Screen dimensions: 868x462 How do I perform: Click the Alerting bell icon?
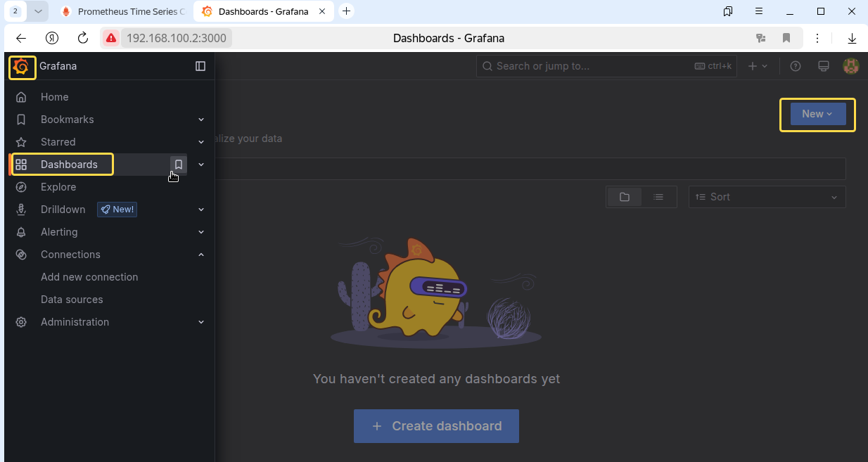[x=21, y=232]
